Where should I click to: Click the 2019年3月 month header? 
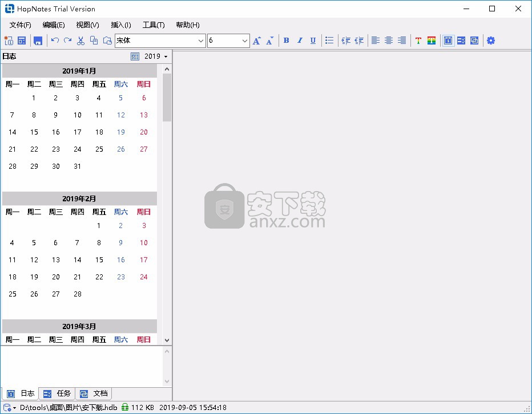point(79,327)
